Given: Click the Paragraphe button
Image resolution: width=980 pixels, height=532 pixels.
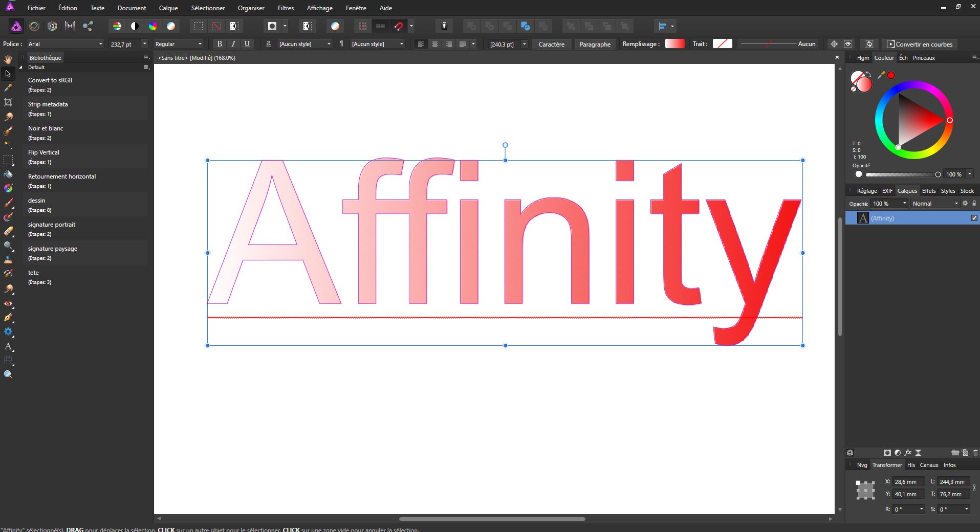Looking at the screenshot, I should (x=595, y=44).
